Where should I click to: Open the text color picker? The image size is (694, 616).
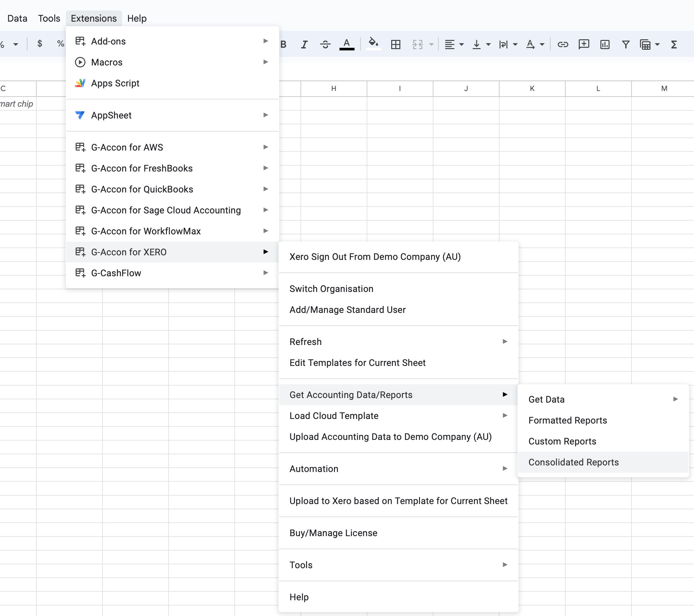click(x=347, y=45)
